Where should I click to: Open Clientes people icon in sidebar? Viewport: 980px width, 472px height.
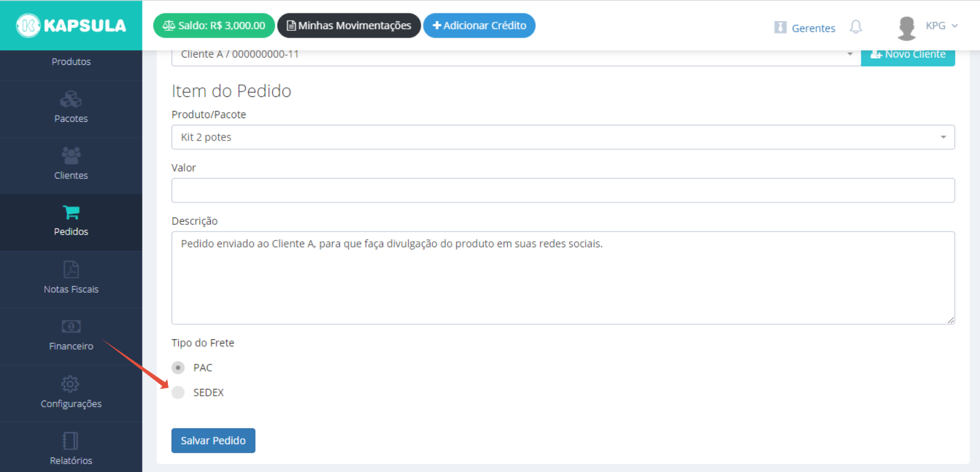(x=71, y=156)
